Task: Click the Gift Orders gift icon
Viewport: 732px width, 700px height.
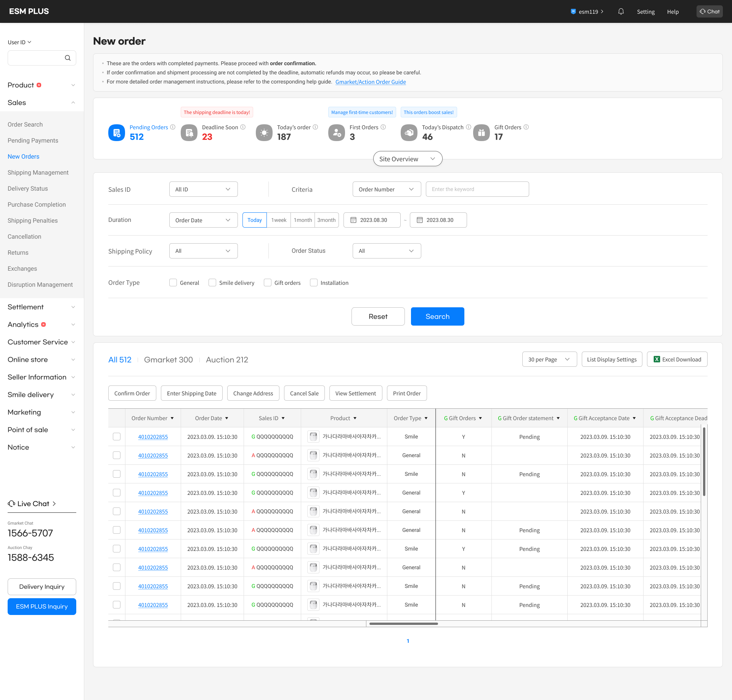Action: click(x=481, y=133)
